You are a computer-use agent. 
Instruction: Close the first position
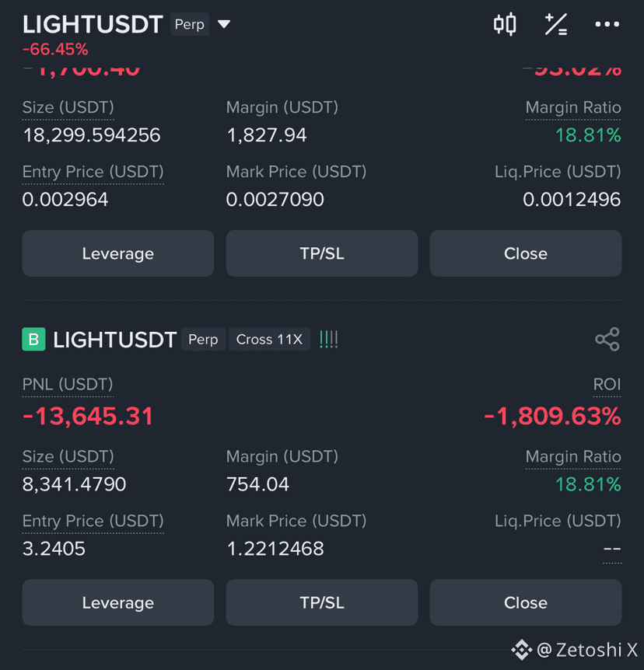click(x=526, y=253)
